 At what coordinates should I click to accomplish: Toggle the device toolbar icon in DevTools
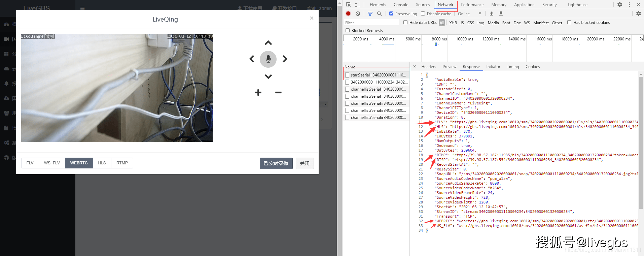357,5
